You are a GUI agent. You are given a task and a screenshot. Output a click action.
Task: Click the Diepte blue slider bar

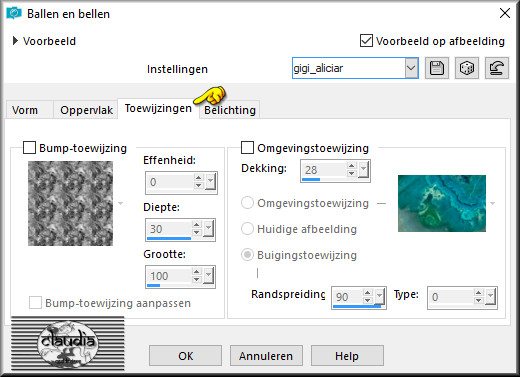[x=169, y=238]
